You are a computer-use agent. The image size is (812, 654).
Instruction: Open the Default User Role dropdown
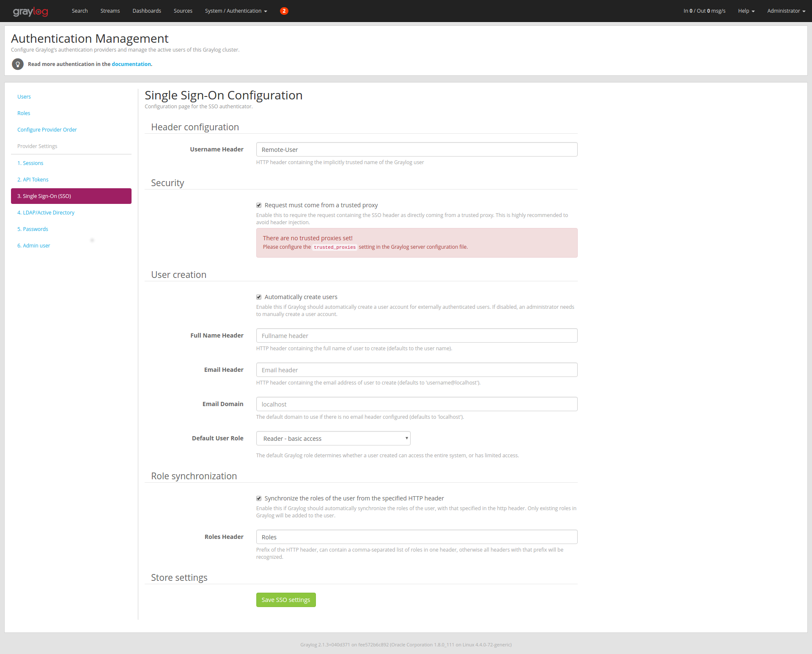[333, 438]
